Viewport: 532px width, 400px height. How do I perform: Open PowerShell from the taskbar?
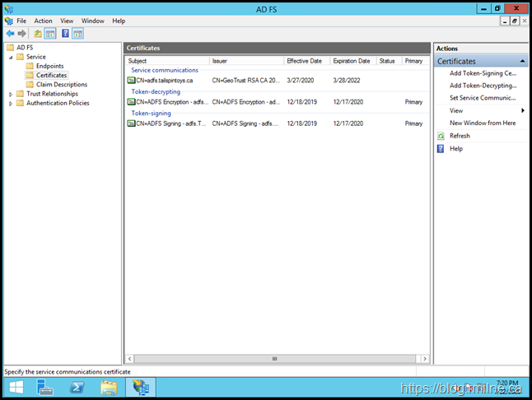(77, 388)
